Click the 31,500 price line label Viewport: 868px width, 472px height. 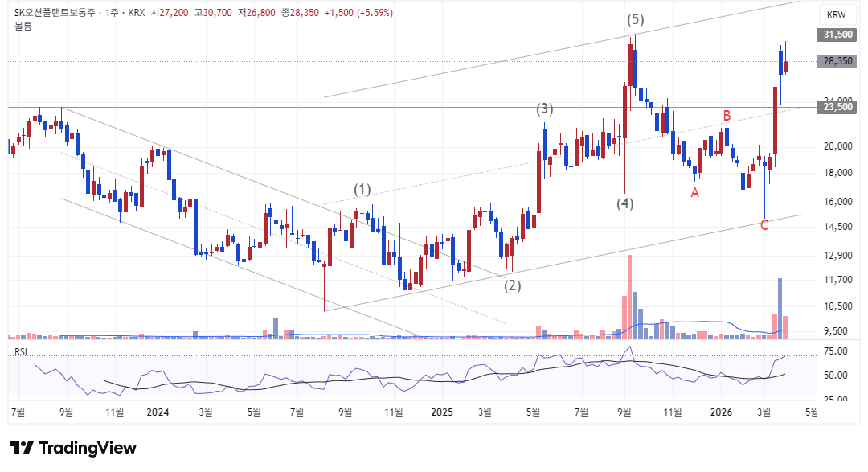coord(838,35)
